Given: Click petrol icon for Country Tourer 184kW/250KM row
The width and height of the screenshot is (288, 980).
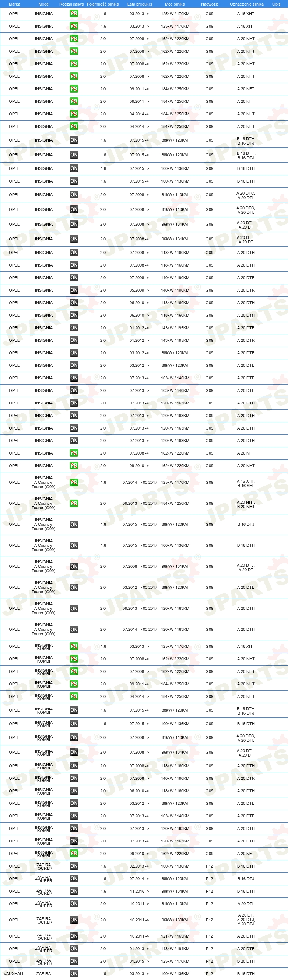Looking at the screenshot, I should coord(74,503).
